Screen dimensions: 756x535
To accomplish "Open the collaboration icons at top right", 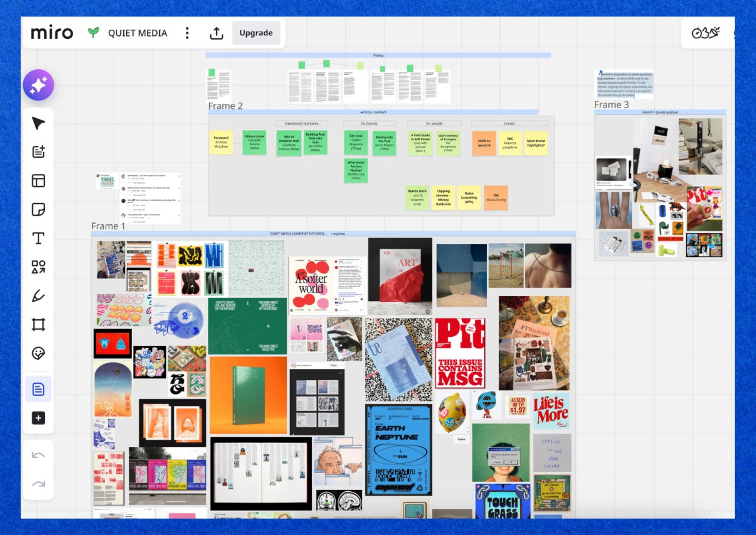I will coord(706,33).
